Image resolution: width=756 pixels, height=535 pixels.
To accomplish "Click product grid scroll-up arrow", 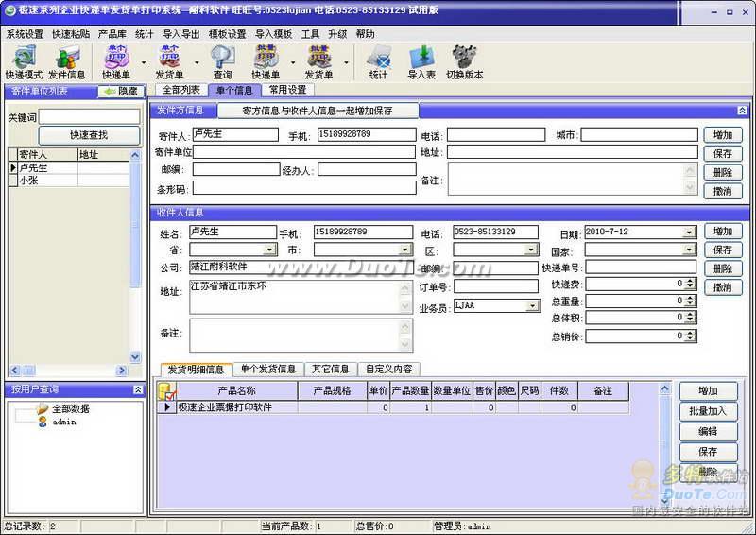I will 664,388.
